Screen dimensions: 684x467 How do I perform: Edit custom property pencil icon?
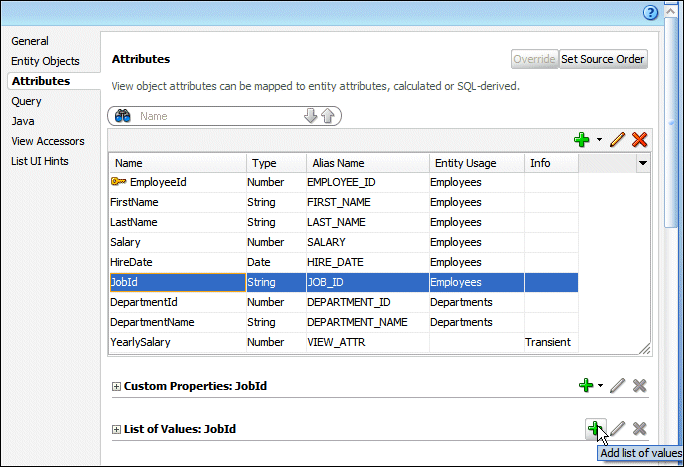coord(617,385)
